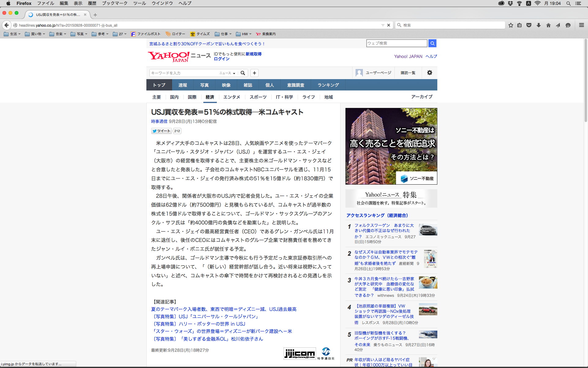This screenshot has height=368, width=588.
Task: Open the ログイン link
Action: (x=221, y=59)
